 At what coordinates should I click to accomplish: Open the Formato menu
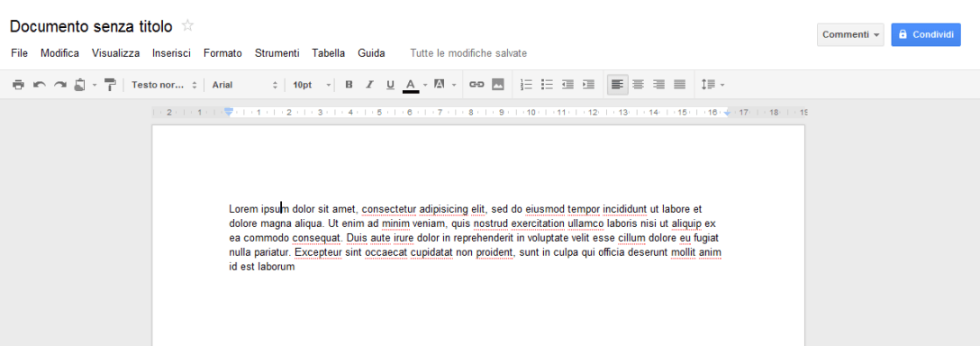[x=222, y=53]
